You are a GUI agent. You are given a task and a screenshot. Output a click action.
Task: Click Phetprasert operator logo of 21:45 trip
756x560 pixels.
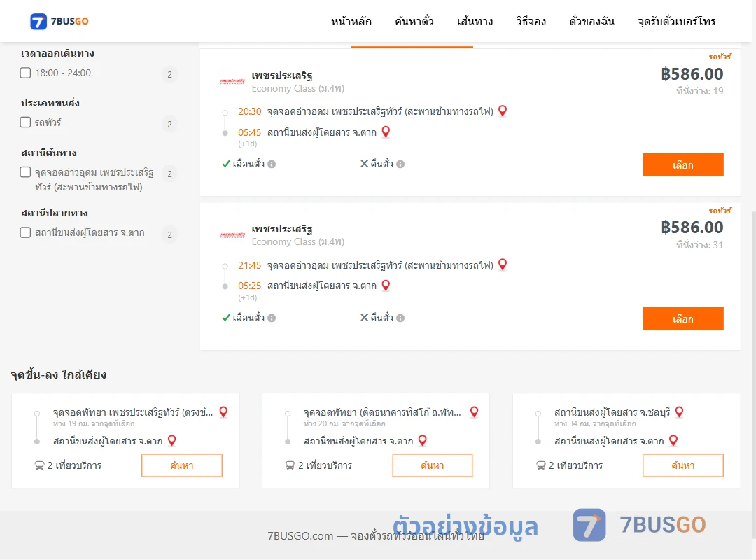232,235
